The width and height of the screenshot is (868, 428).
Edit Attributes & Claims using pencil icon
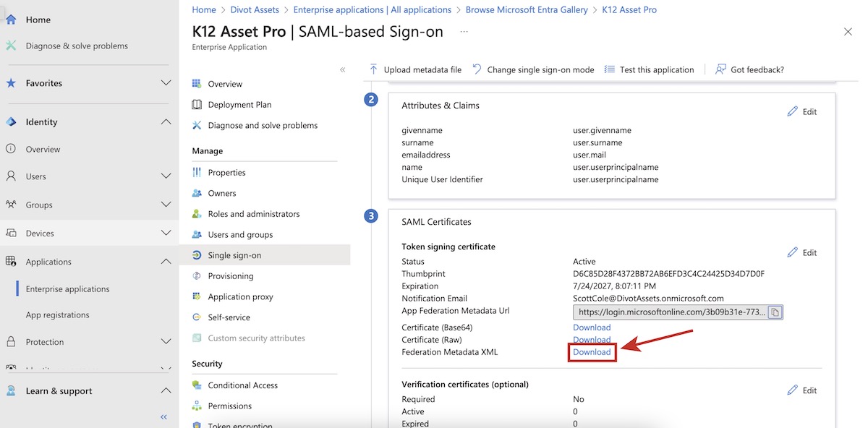793,111
